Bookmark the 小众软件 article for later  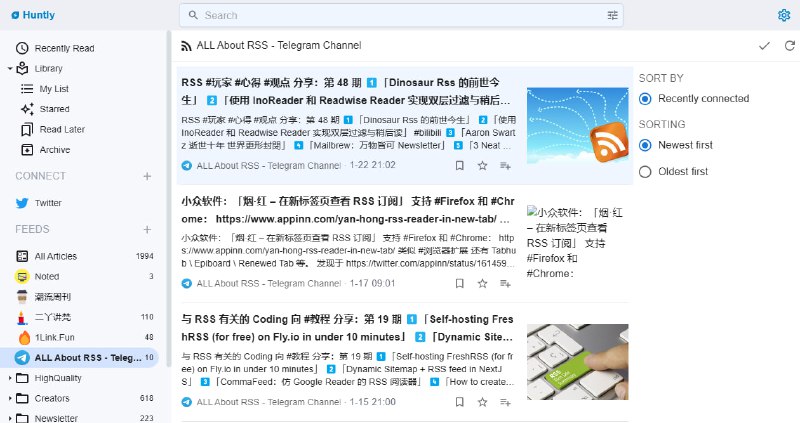point(459,283)
